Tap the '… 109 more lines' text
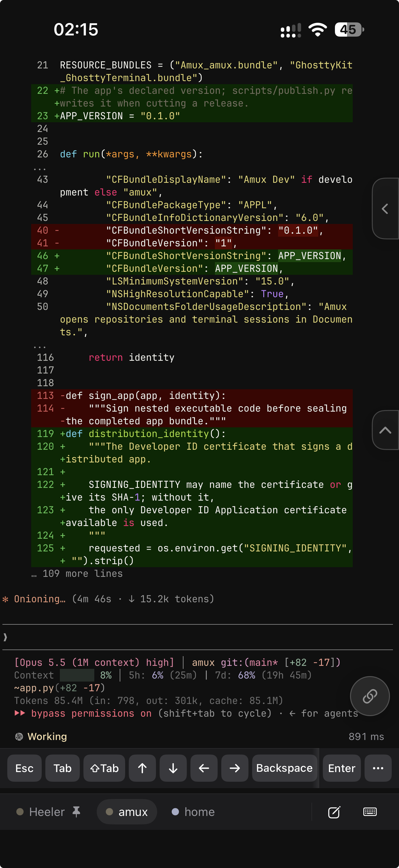 [77, 574]
